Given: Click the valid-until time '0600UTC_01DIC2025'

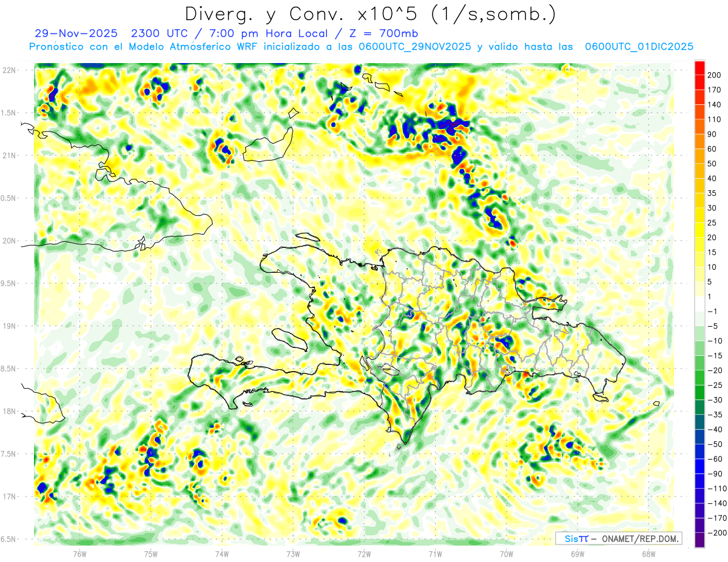Looking at the screenshot, I should [639, 47].
